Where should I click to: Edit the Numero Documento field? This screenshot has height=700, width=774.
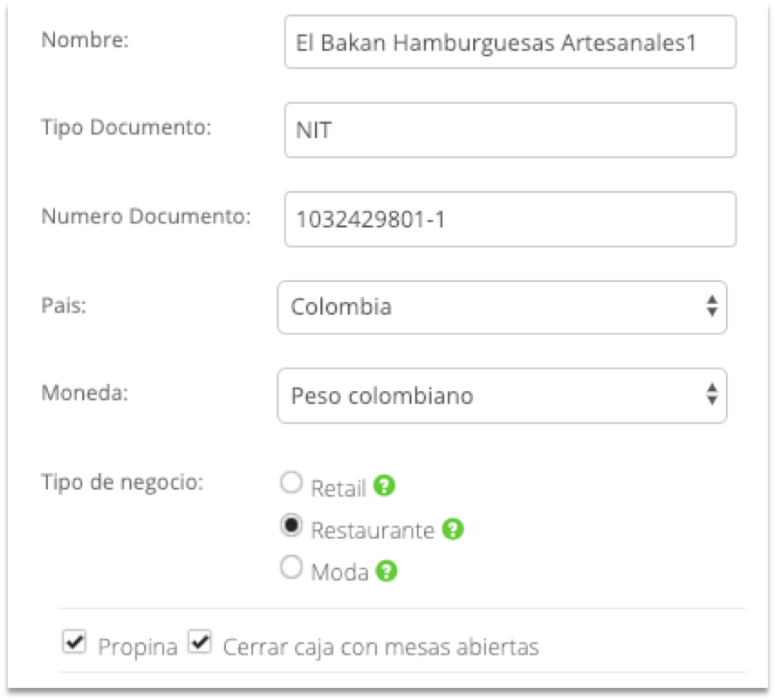[x=510, y=219]
